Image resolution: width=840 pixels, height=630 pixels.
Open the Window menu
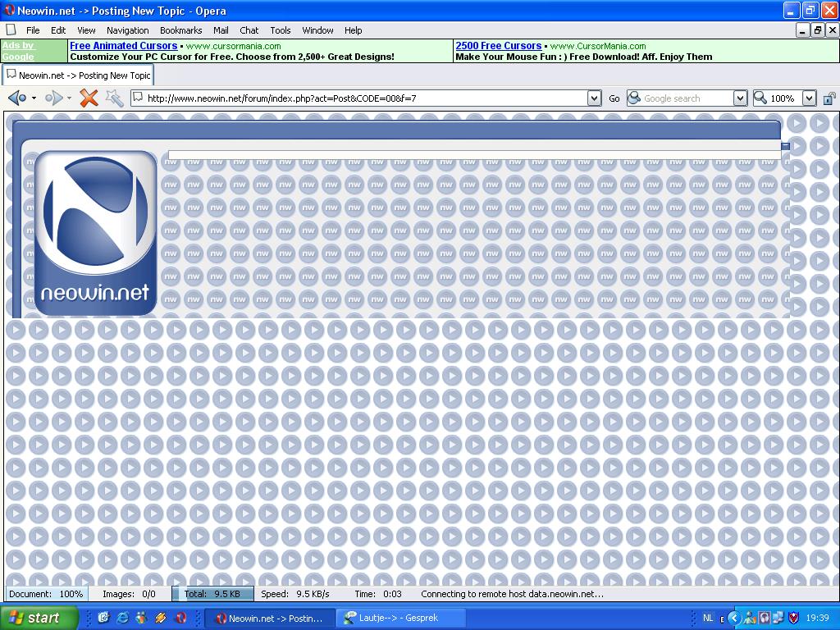pos(317,30)
